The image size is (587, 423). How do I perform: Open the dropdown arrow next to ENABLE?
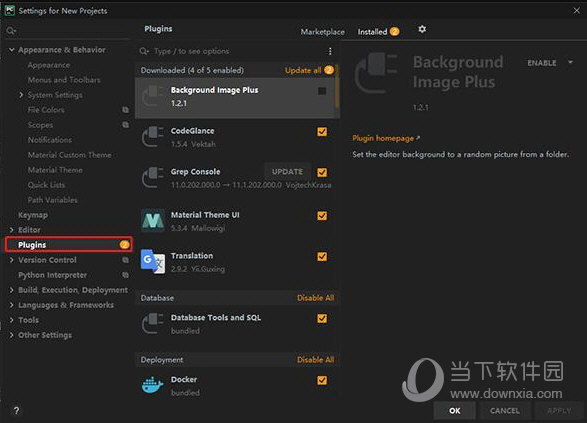[570, 62]
